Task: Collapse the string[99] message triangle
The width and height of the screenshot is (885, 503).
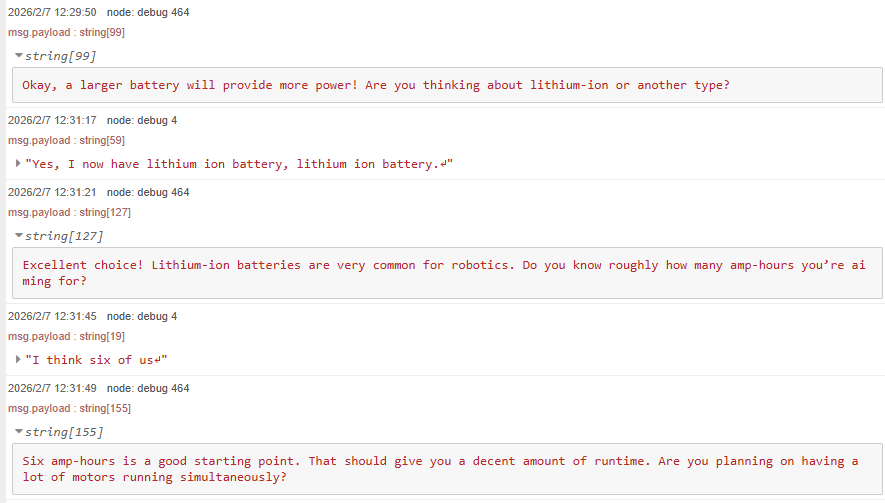Action: click(x=20, y=56)
